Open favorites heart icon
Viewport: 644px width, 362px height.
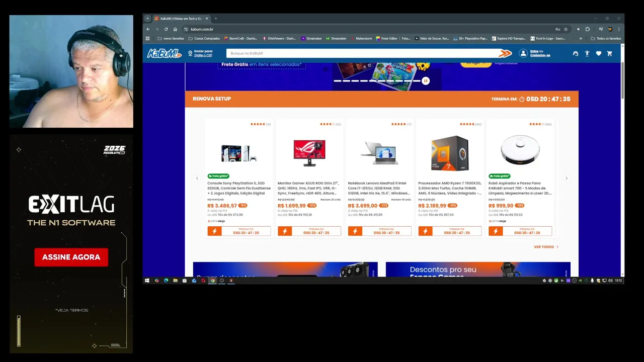point(598,53)
